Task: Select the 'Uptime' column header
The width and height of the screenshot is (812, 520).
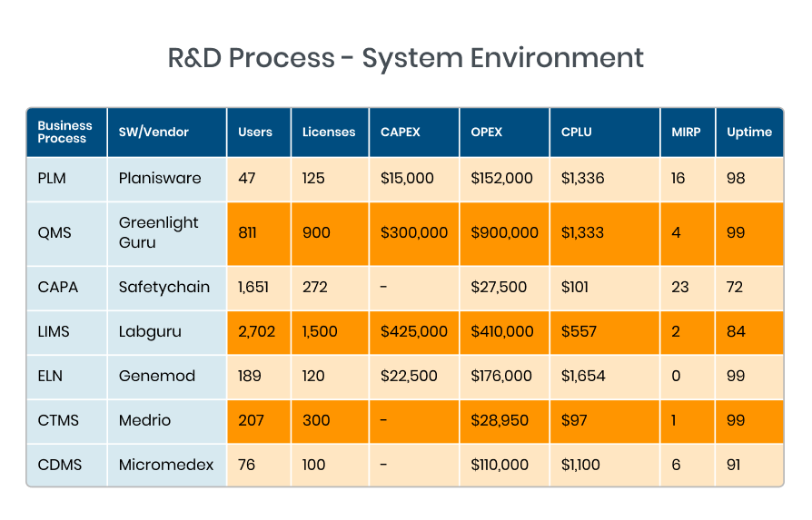Action: click(748, 132)
